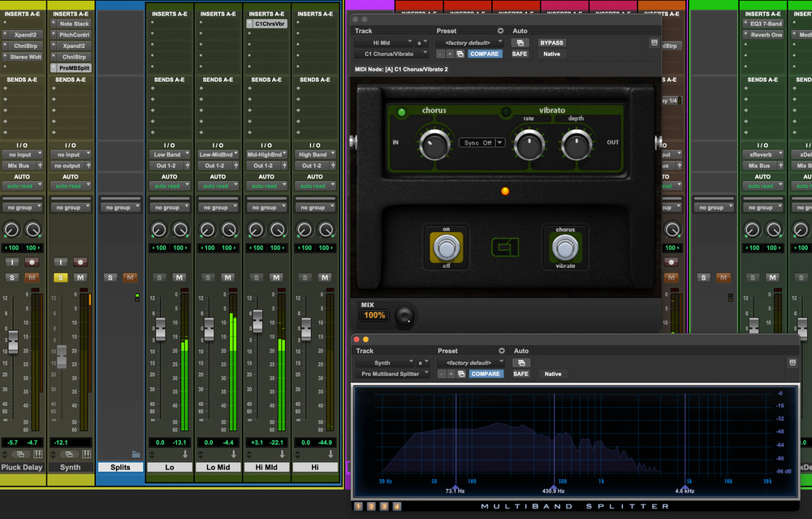Click the Splits folder track icon

click(136, 454)
